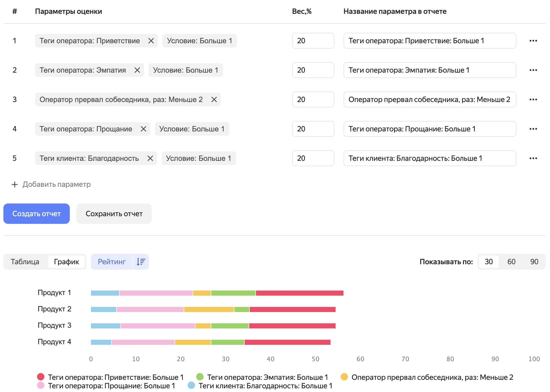Open three-dot menu for row 5

533,158
